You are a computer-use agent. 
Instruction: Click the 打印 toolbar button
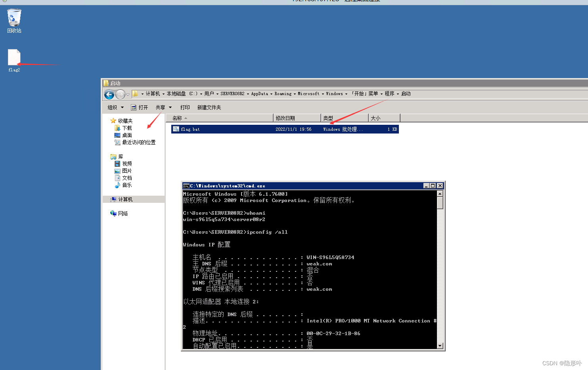[185, 107]
